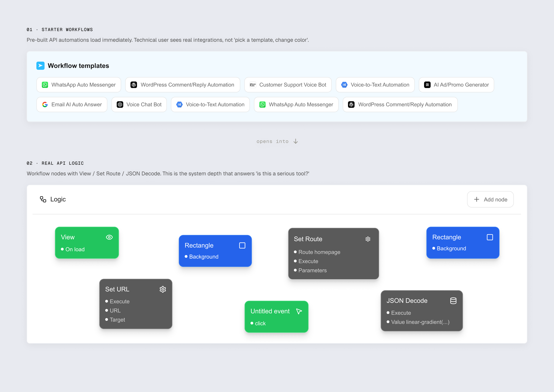The height and width of the screenshot is (392, 554).
Task: Select the 'Target' port on Set URL node
Action: (115, 320)
